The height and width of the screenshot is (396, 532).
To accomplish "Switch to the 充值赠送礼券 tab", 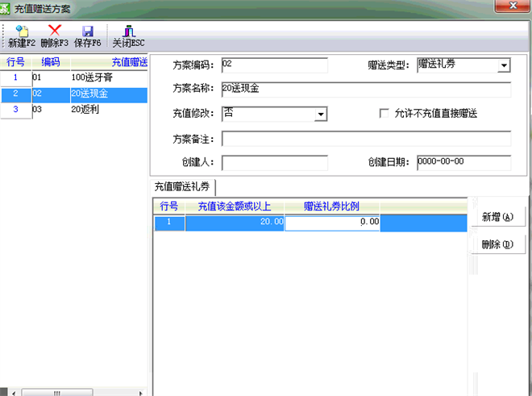I will pyautogui.click(x=182, y=186).
